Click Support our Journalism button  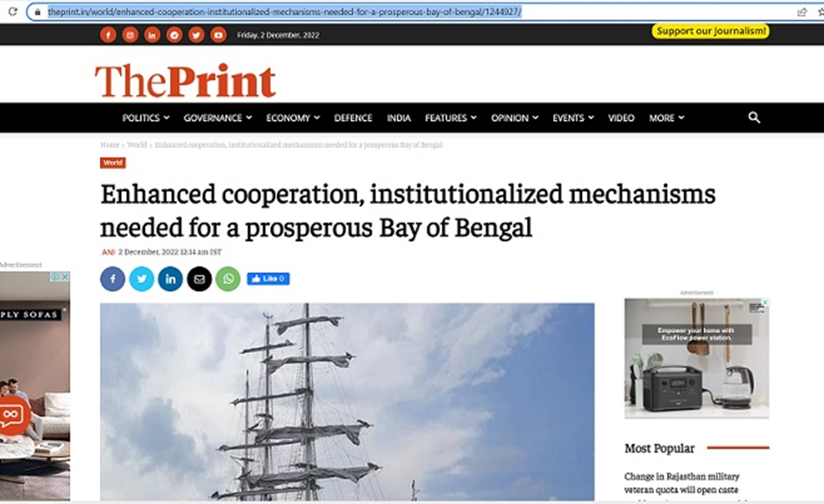pyautogui.click(x=711, y=31)
